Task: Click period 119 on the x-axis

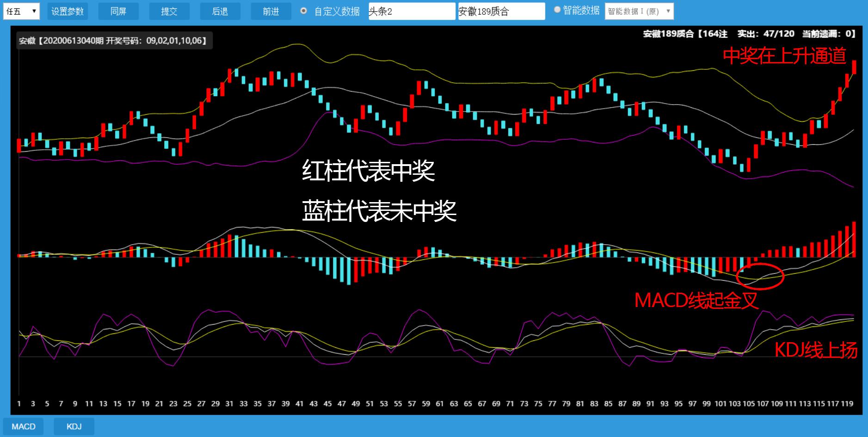Action: tap(847, 404)
